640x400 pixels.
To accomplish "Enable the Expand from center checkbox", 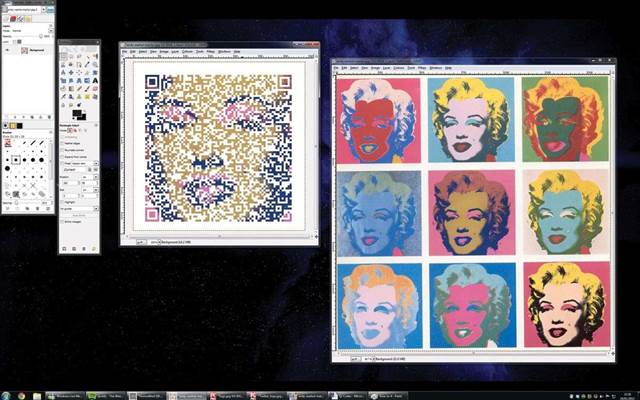I will tap(62, 157).
